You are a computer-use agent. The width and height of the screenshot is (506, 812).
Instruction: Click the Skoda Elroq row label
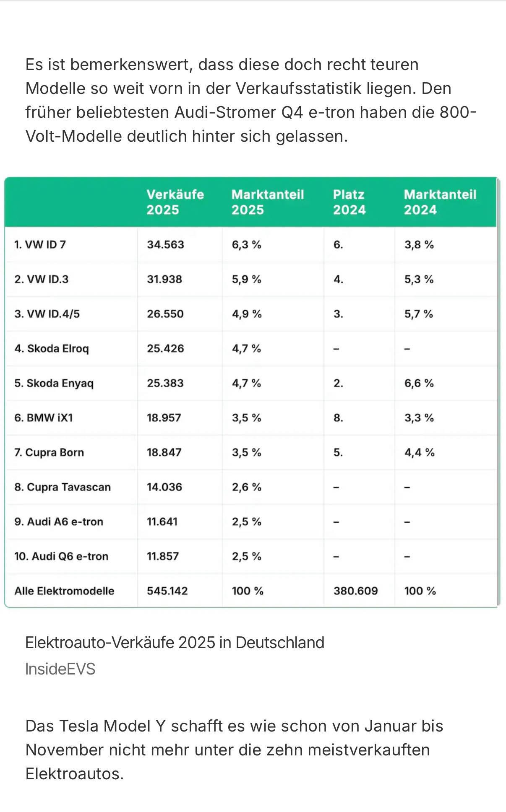[51, 349]
